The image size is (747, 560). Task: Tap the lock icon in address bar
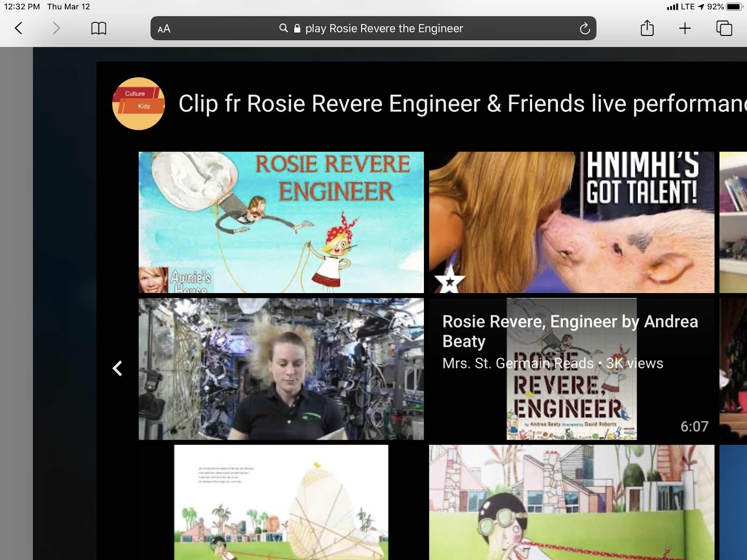[x=297, y=28]
